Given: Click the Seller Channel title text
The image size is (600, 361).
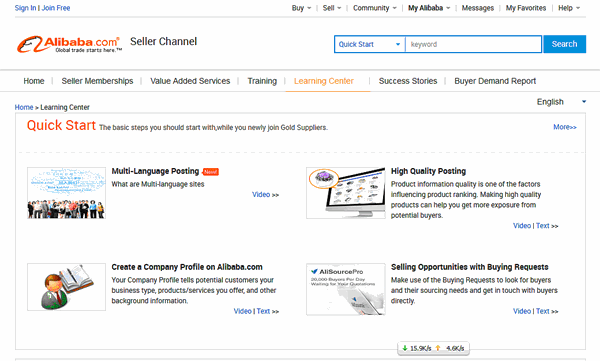Looking at the screenshot, I should [163, 41].
